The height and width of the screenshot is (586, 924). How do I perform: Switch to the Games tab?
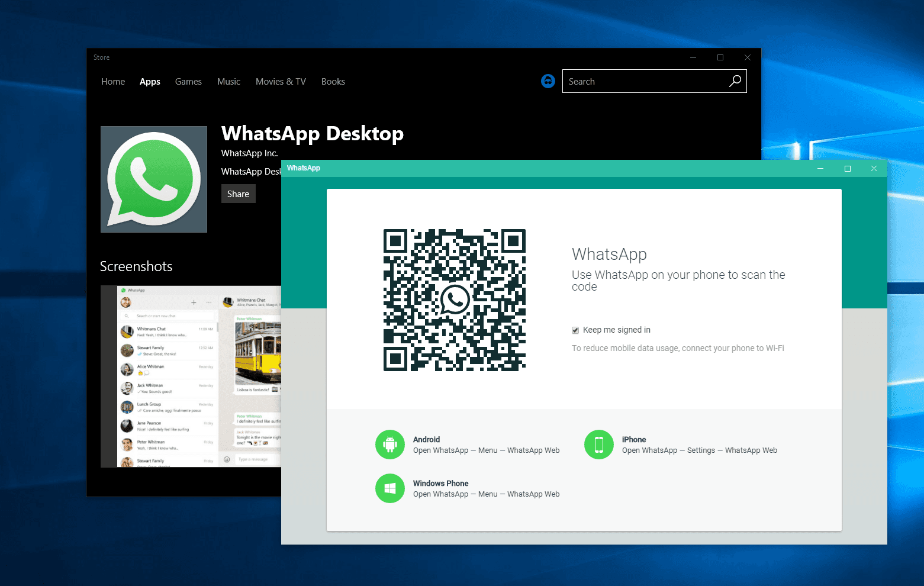tap(188, 81)
